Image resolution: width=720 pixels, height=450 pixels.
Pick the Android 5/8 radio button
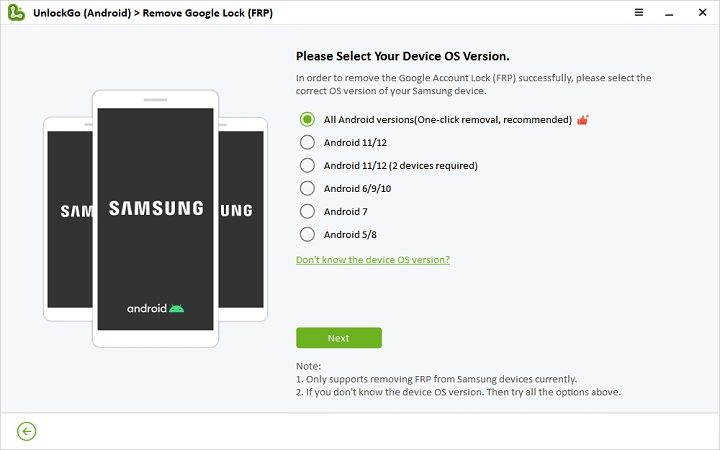(x=307, y=235)
